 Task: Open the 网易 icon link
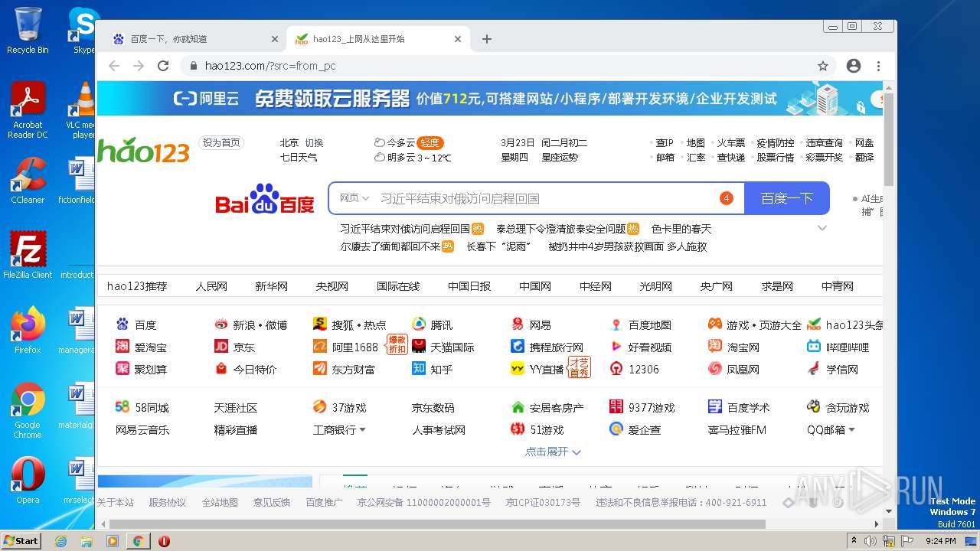click(x=518, y=324)
